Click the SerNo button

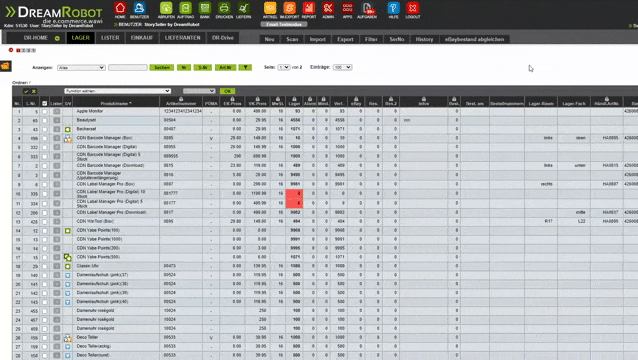(397, 39)
